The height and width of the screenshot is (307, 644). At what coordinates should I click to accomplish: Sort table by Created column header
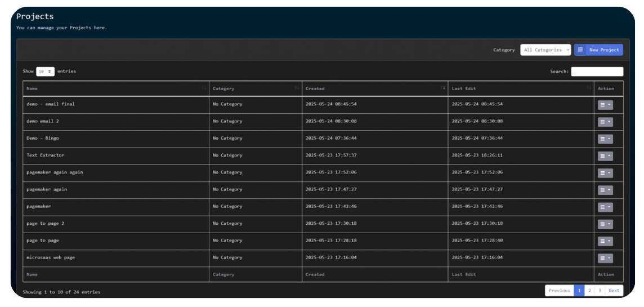click(x=374, y=88)
